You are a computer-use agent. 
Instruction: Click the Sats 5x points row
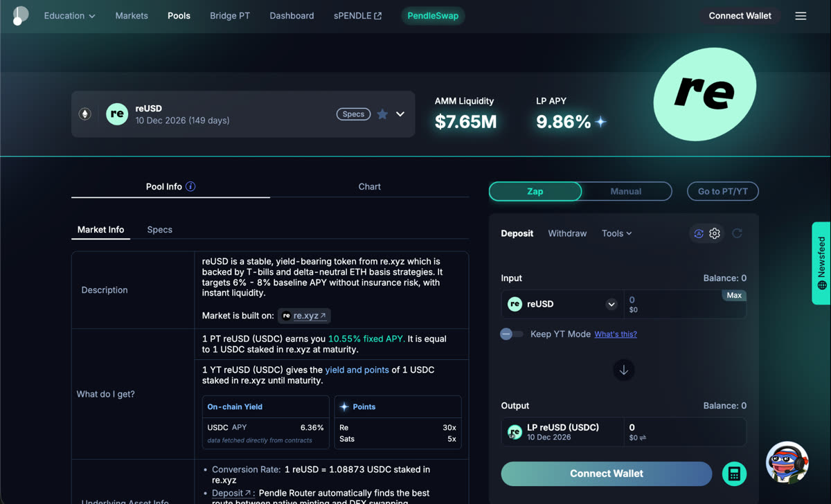pyautogui.click(x=397, y=439)
